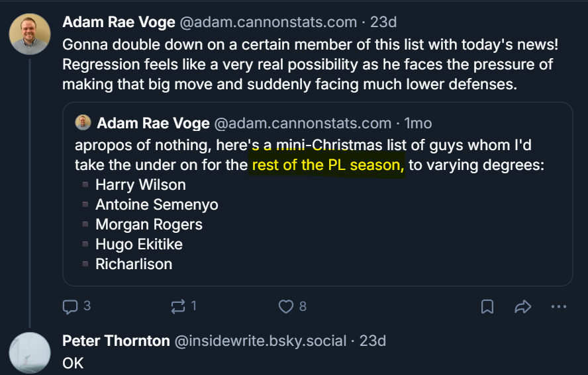588x375 pixels.
Task: Click the repost arrows icon
Action: 178,306
